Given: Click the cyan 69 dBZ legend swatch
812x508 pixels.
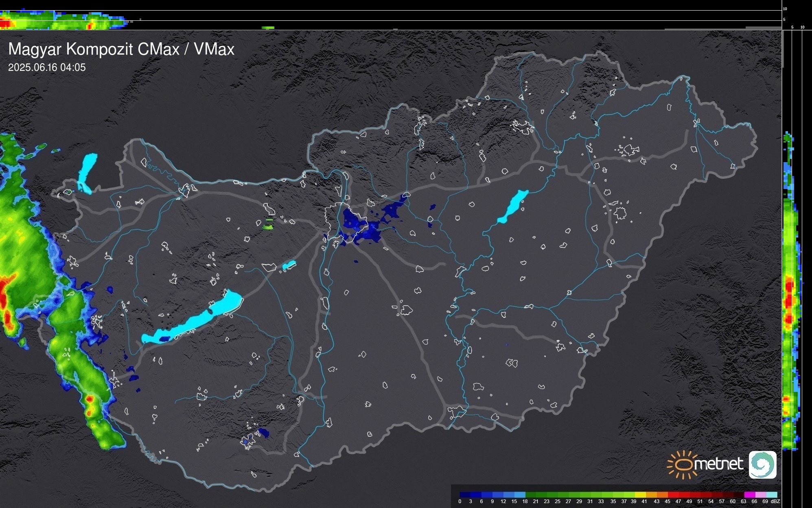Looking at the screenshot, I should click(x=771, y=495).
